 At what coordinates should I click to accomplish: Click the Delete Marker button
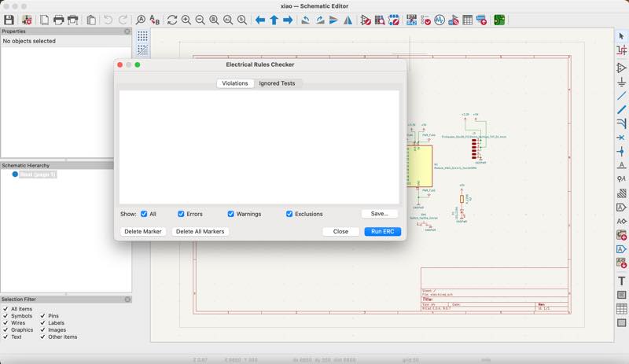[143, 231]
